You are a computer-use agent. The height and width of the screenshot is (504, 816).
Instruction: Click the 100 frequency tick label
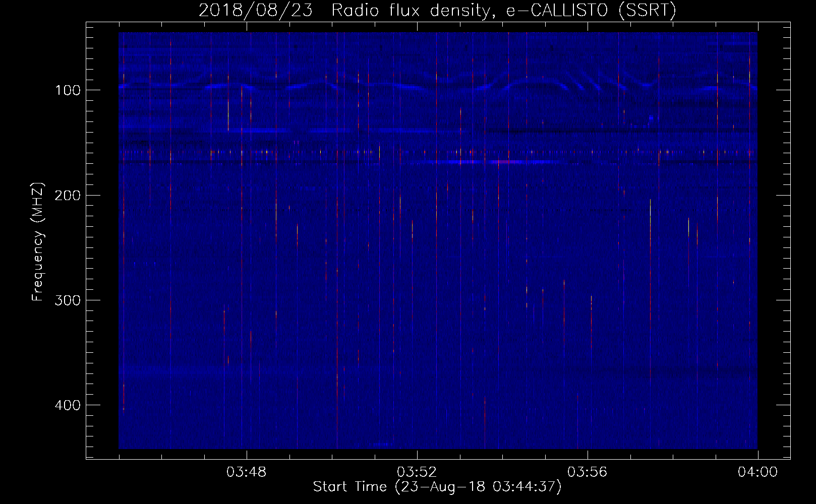pyautogui.click(x=68, y=90)
